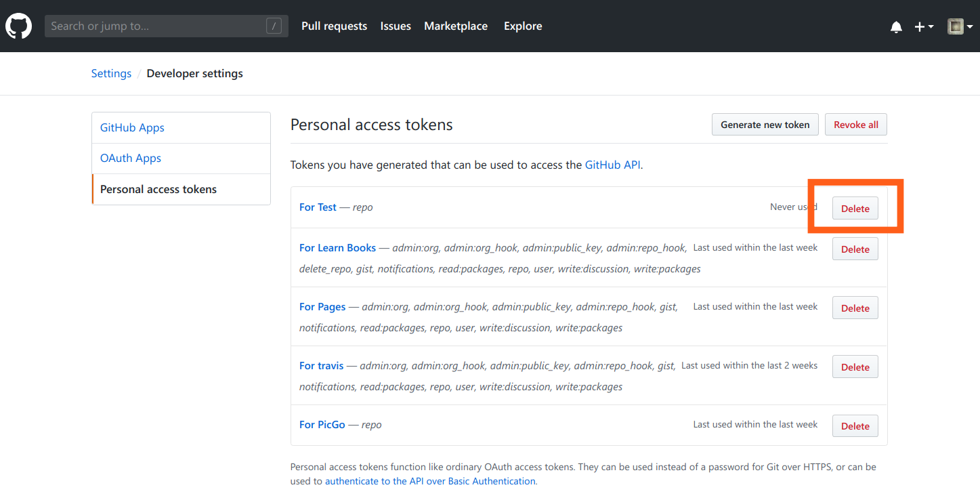Go to Pull requests

tap(334, 26)
